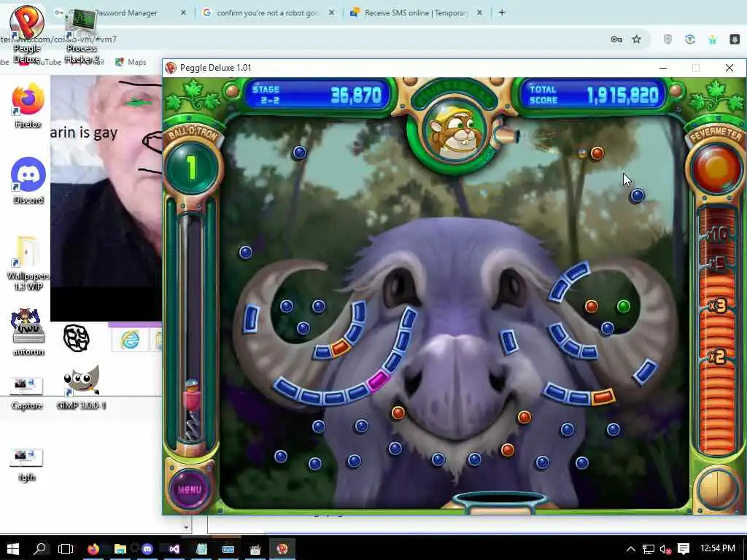Close the 'confirm you're not a robot' tab
The image size is (747, 560).
tap(332, 13)
